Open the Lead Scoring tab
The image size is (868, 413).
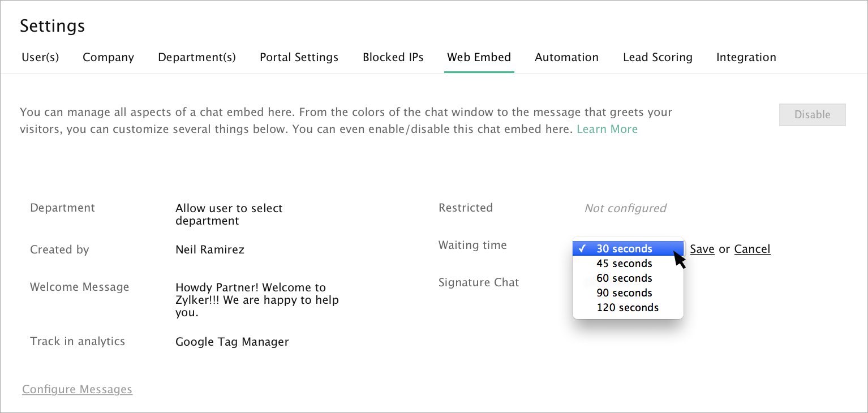pyautogui.click(x=658, y=57)
